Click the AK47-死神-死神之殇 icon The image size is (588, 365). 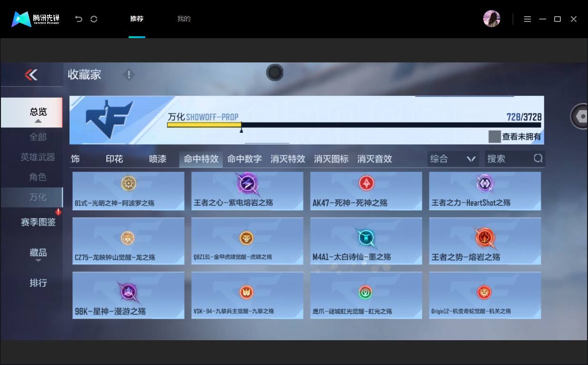click(366, 183)
